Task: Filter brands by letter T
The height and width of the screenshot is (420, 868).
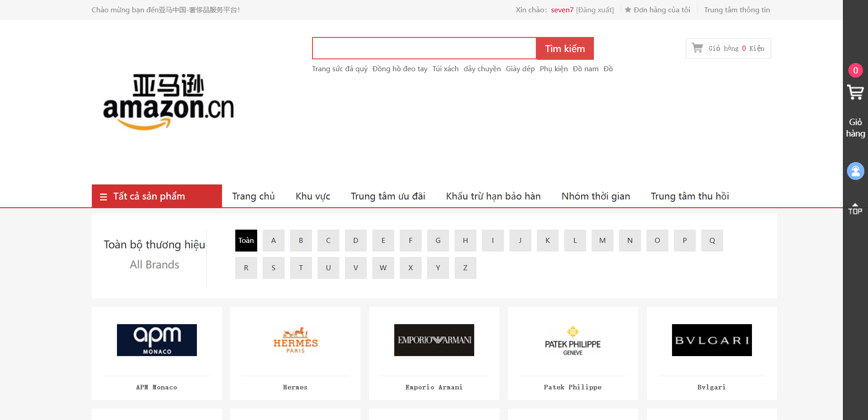Action: pyautogui.click(x=301, y=268)
